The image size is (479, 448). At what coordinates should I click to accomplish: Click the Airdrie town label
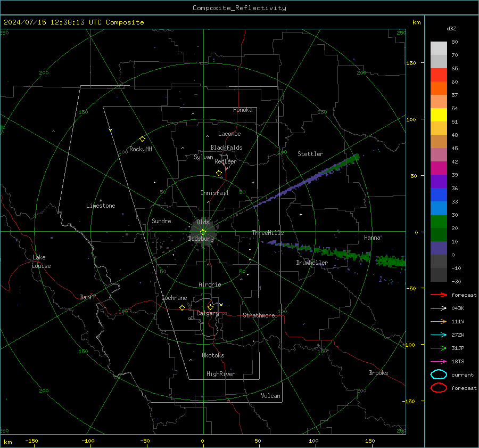[x=210, y=284]
